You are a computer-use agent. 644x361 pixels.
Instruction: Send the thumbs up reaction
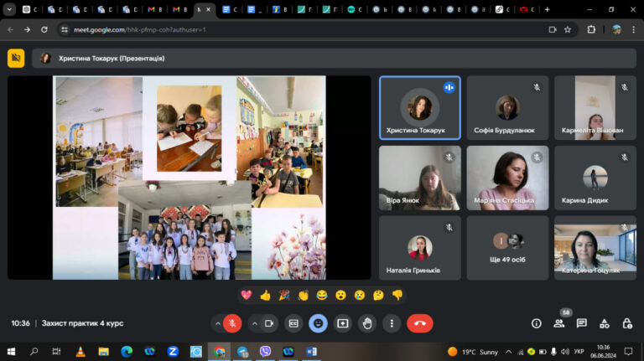click(265, 295)
